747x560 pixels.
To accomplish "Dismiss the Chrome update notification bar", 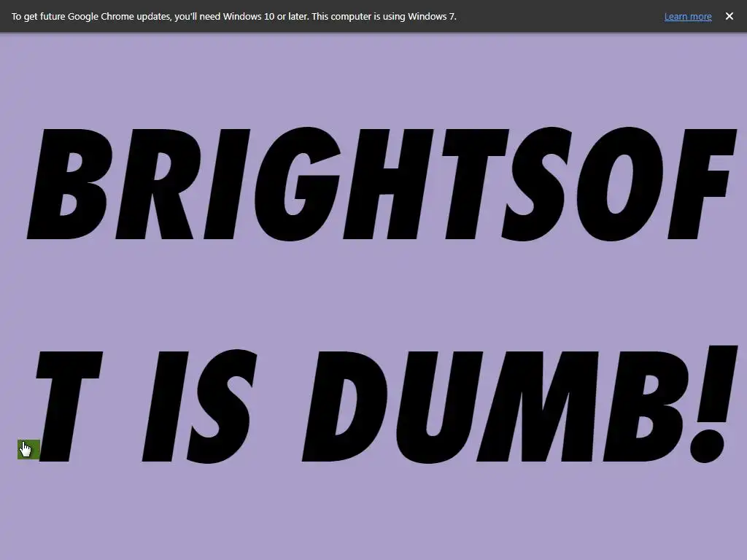I will coord(729,16).
